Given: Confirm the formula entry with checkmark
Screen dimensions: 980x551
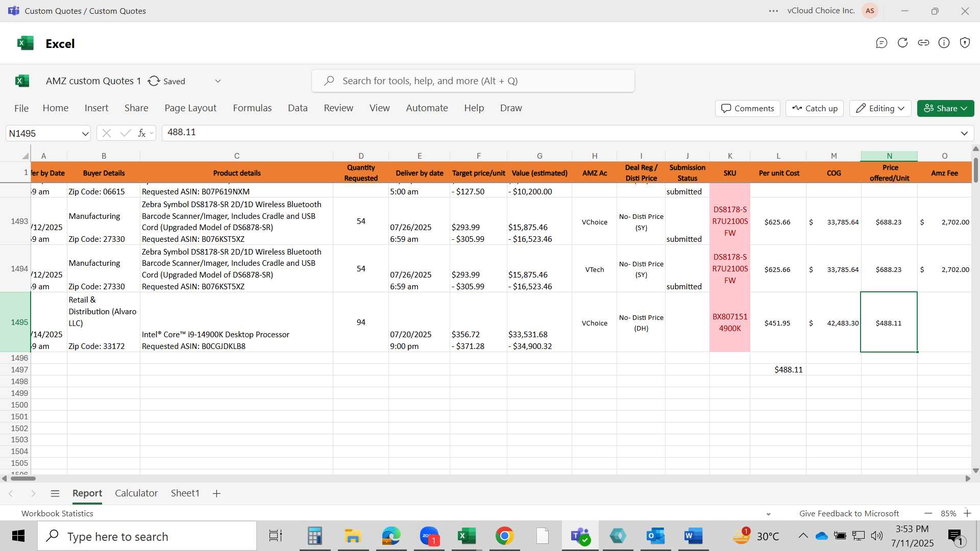Looking at the screenshot, I should tap(125, 133).
